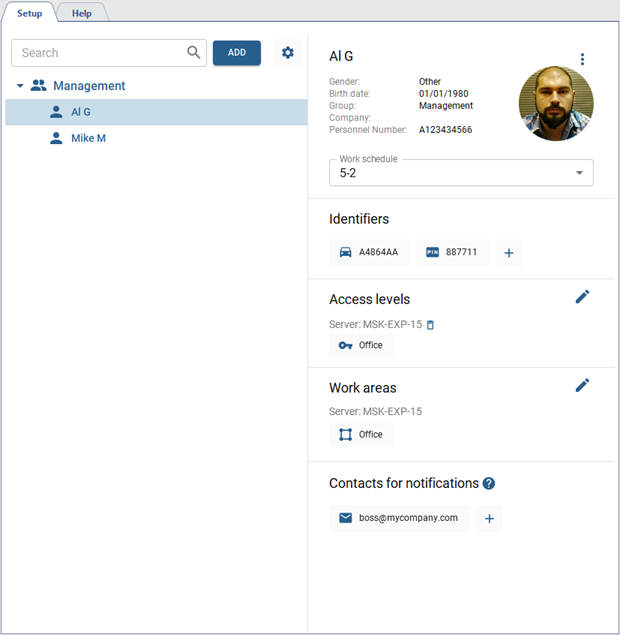Viewport: 620px width, 635px height.
Task: Edit Access levels with pencil icon
Action: pos(582,297)
